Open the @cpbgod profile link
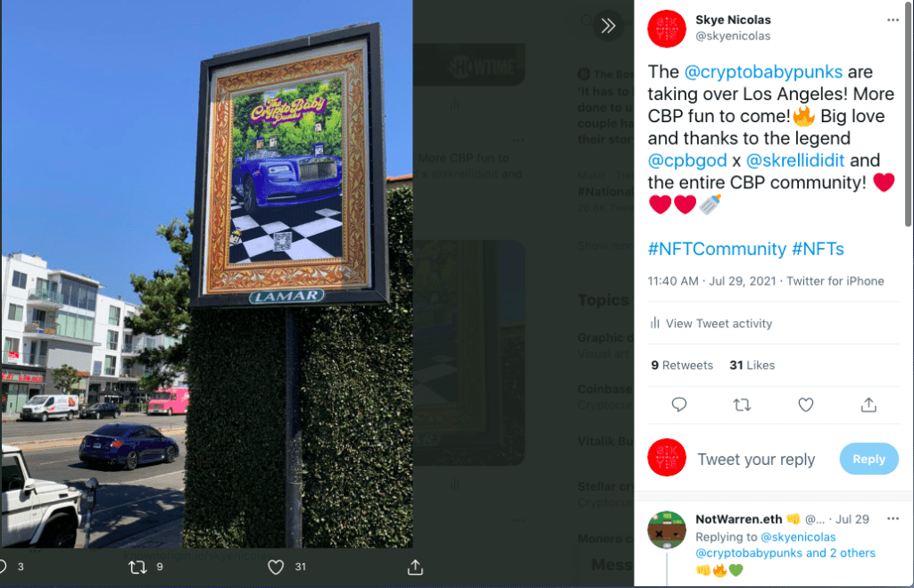The height and width of the screenshot is (588, 914). [x=687, y=161]
